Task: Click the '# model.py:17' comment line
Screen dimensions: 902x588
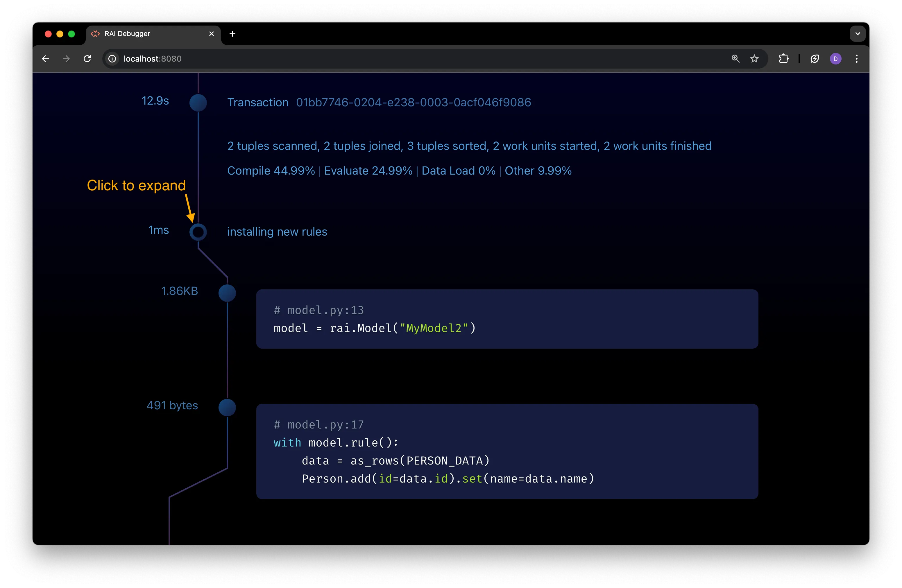Action: 319,425
